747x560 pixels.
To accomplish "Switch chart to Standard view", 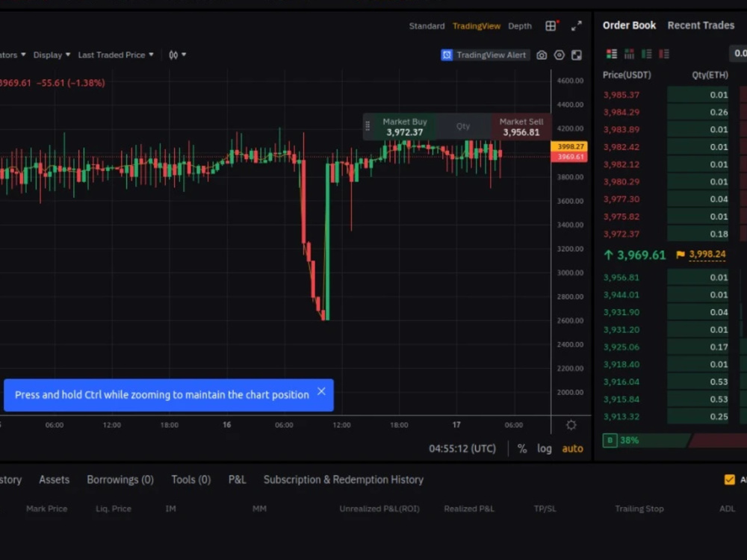I will [x=427, y=26].
